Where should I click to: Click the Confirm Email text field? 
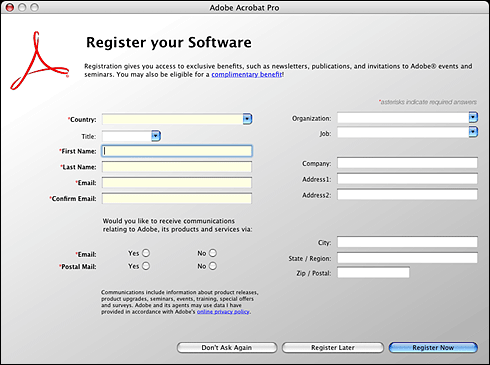(x=177, y=198)
